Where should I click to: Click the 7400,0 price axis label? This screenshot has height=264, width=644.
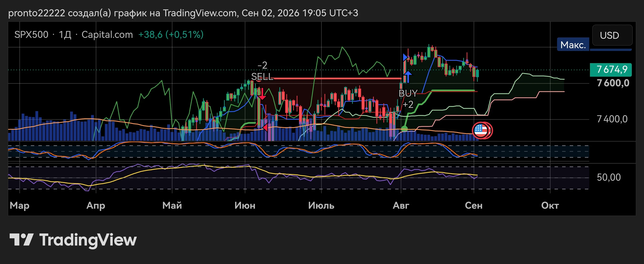[612, 119]
